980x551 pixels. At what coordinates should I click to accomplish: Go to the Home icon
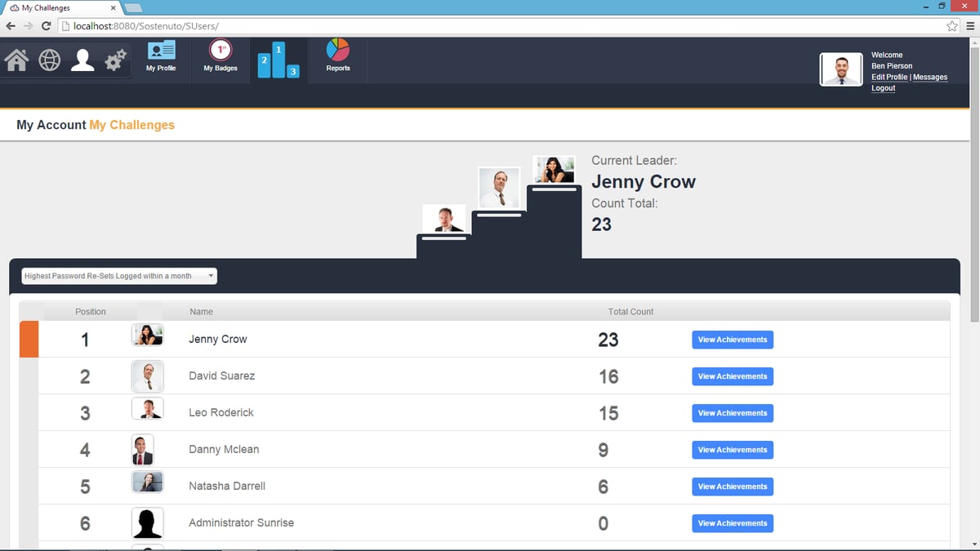click(16, 60)
